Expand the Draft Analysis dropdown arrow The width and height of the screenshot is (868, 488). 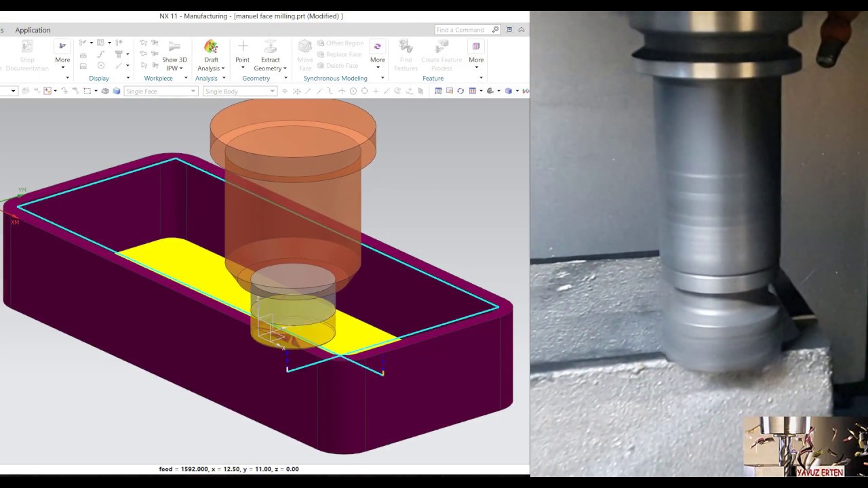click(223, 68)
